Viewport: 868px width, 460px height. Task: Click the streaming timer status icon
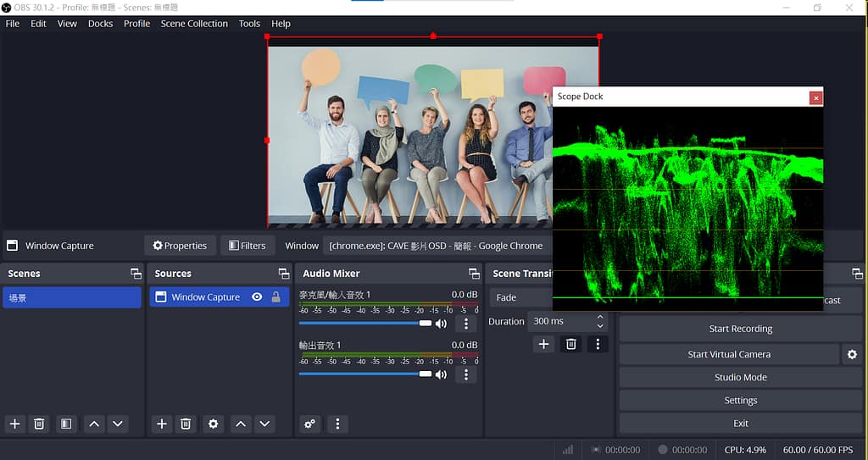tap(596, 450)
